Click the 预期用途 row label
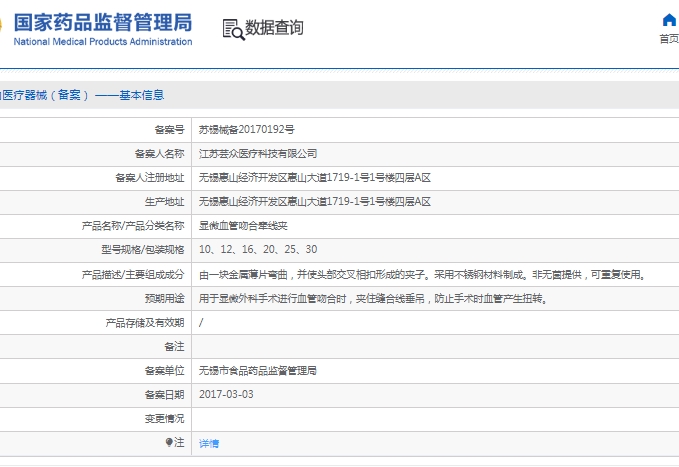Viewport: 679px width, 467px height. 165,298
